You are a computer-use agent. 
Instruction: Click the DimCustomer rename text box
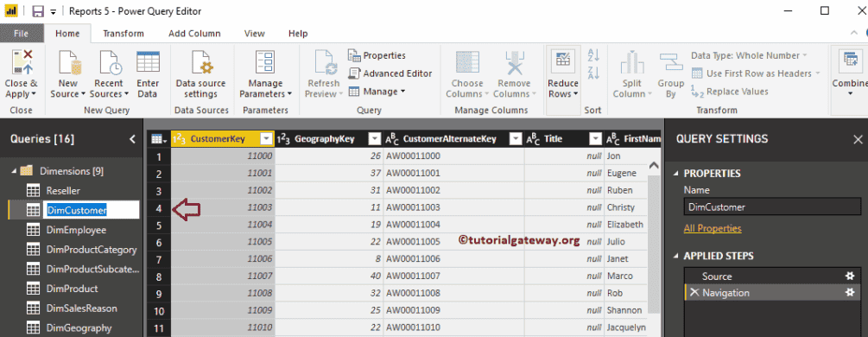[92, 209]
